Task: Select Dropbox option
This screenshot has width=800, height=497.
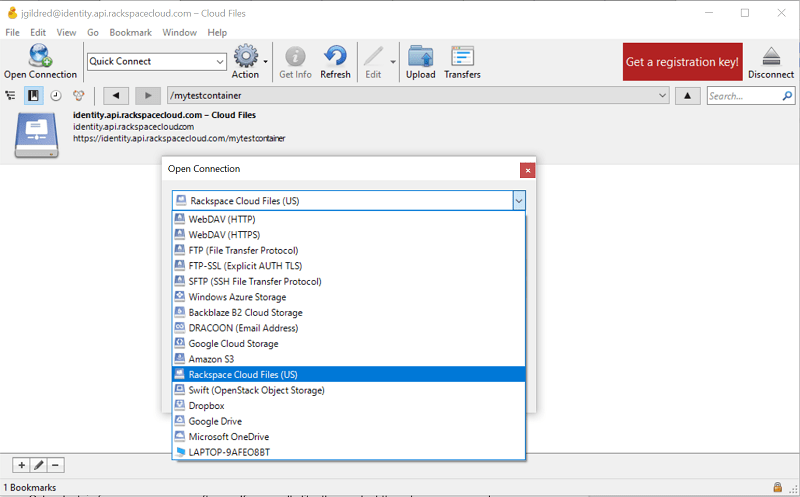Action: [x=349, y=406]
